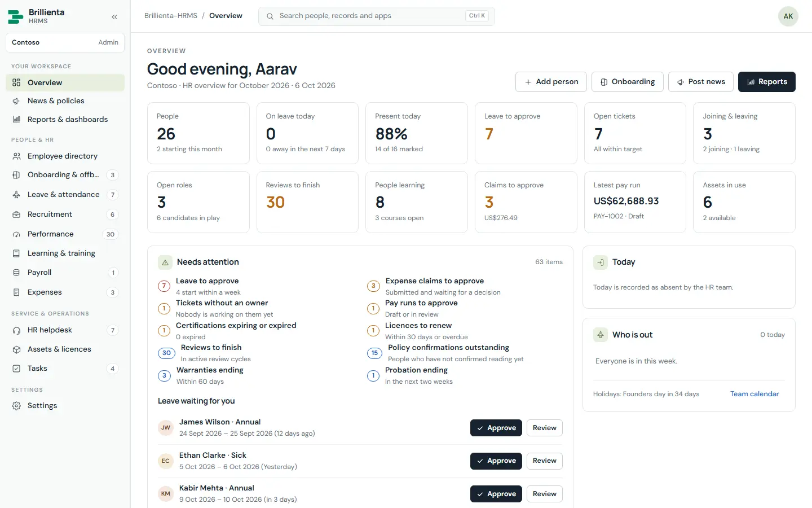
Task: Click the Brillienta-HRMS breadcrumb link
Action: click(x=171, y=16)
